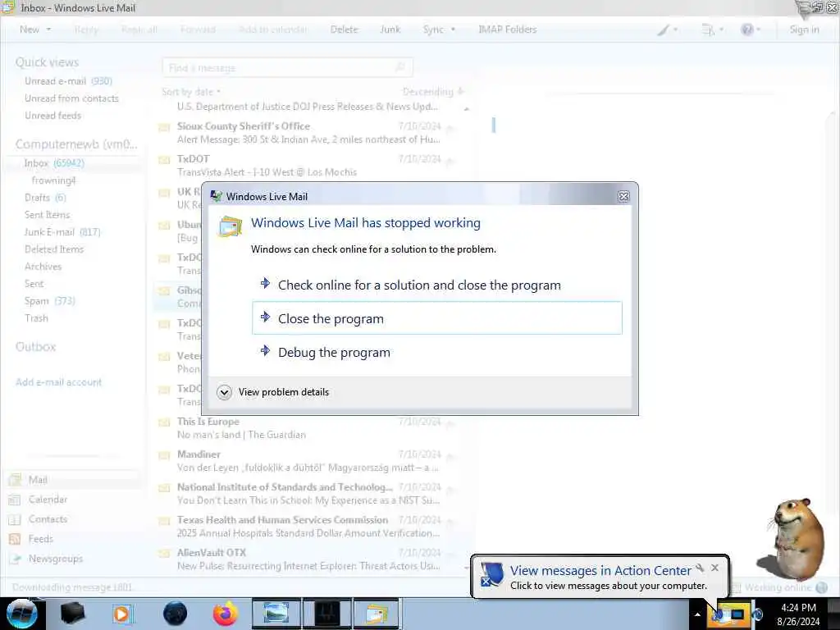Select Unread from contacts quick view

tap(71, 98)
